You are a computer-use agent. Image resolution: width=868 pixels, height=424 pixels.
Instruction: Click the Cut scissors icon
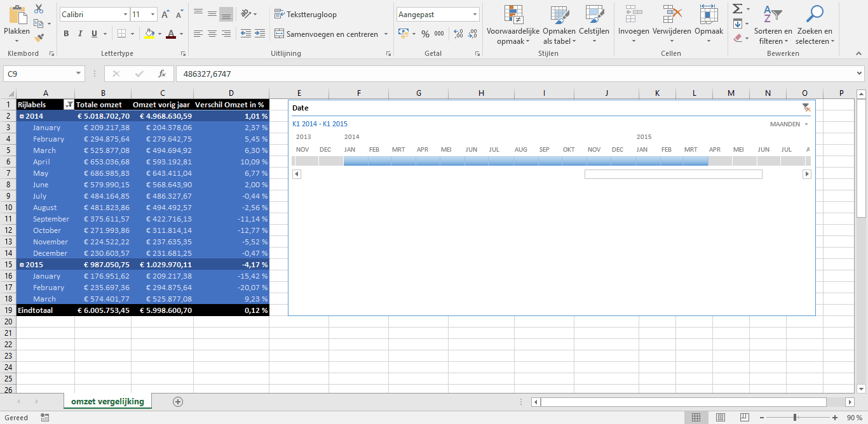click(x=39, y=9)
